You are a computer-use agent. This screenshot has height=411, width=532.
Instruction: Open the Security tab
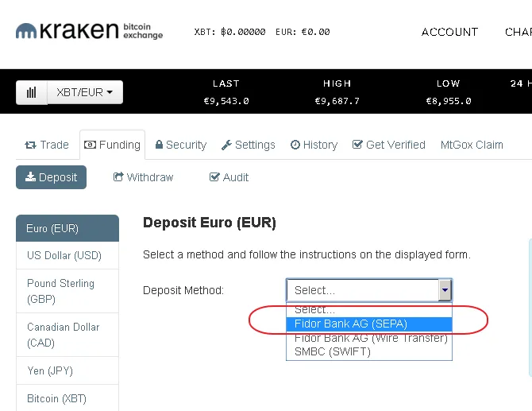click(x=181, y=145)
